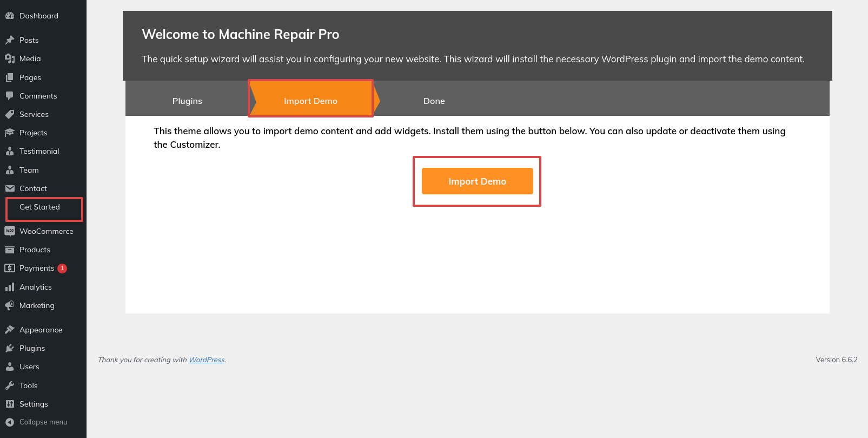
Task: Click the Products archive box icon
Action: [10, 250]
